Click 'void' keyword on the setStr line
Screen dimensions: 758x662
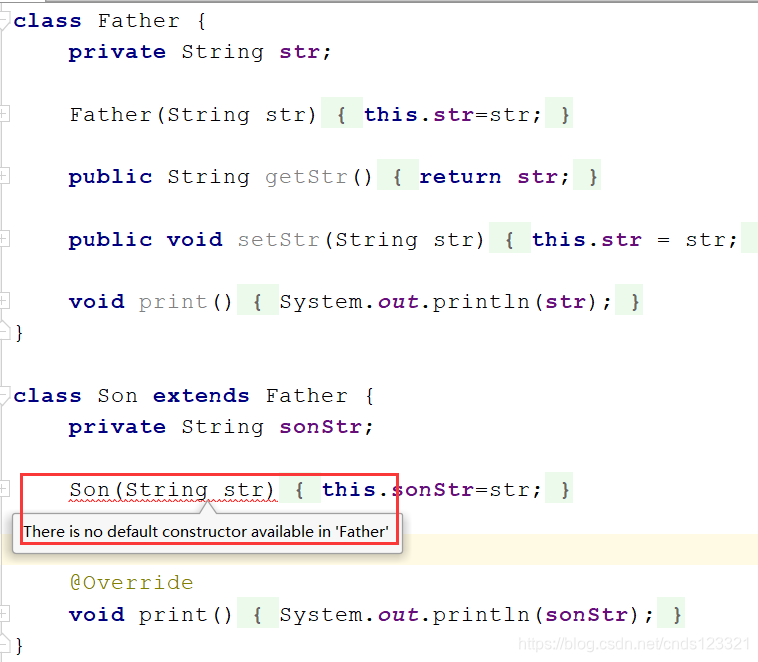click(x=194, y=239)
